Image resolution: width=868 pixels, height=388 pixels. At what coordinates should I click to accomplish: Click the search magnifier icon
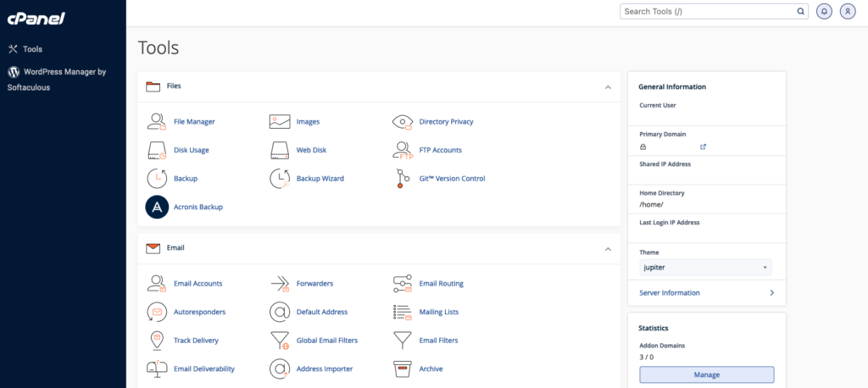(x=800, y=11)
